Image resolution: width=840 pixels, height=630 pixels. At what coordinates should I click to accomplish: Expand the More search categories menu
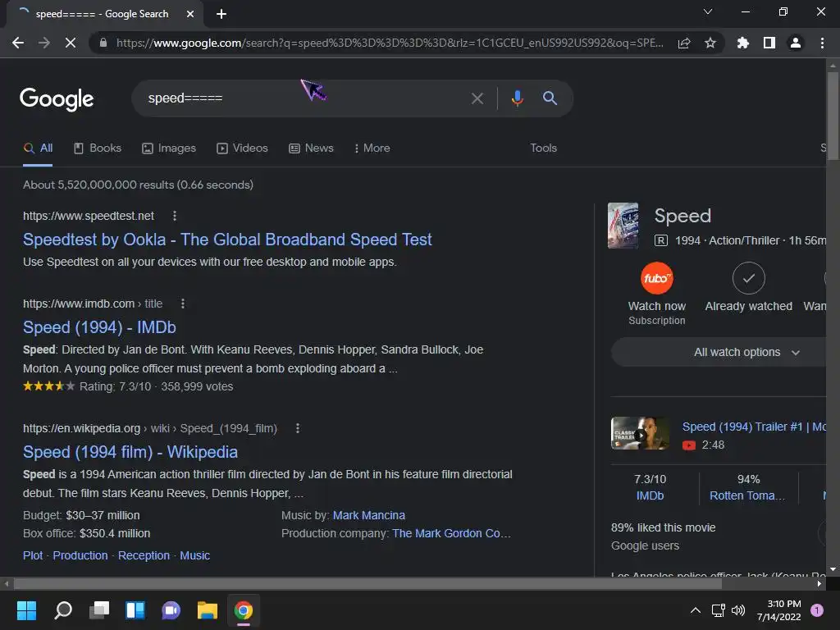(x=372, y=148)
